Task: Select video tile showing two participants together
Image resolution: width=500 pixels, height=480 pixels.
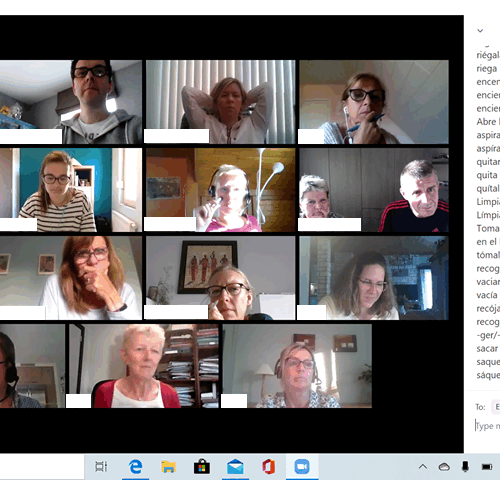Action: pyautogui.click(x=374, y=190)
